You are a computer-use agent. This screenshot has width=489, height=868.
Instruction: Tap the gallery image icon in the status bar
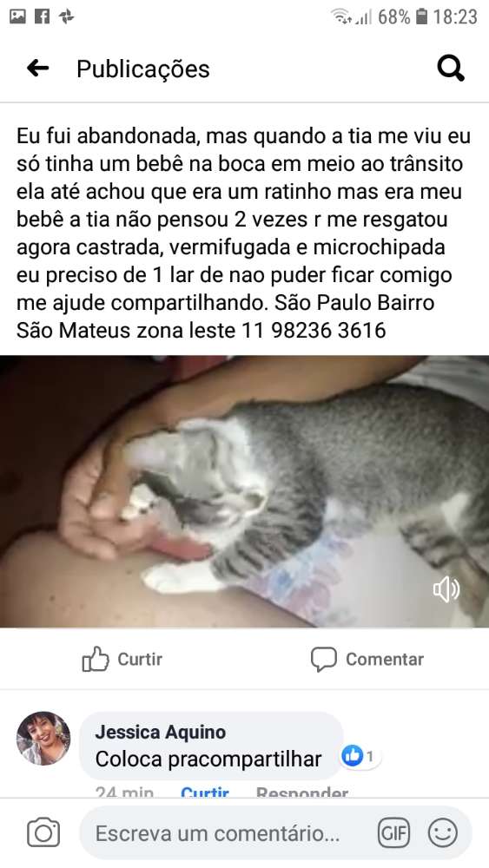click(17, 16)
